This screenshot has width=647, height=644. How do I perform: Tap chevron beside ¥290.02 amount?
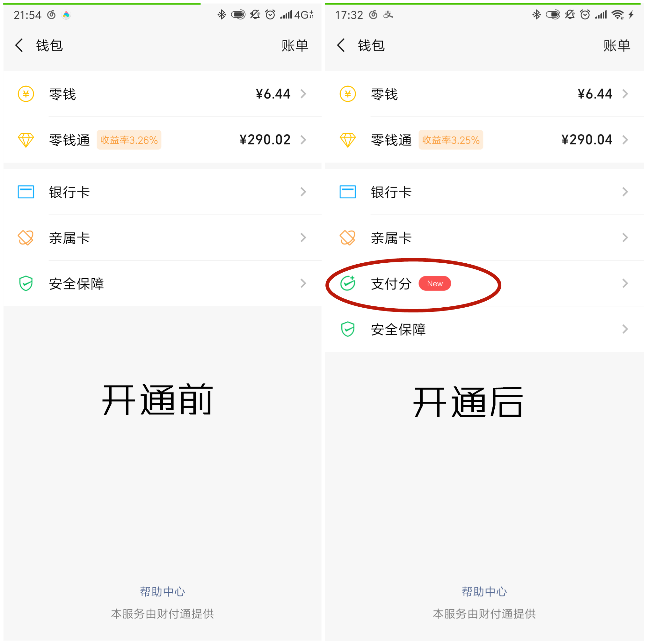303,140
